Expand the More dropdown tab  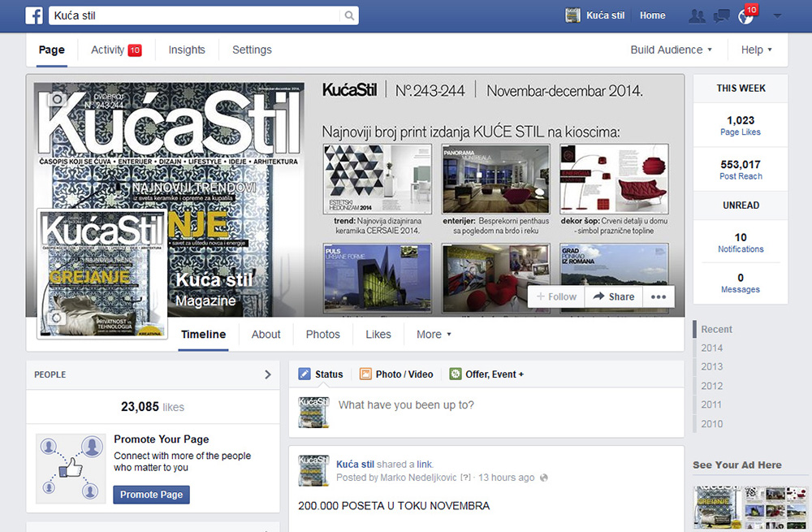tap(434, 335)
